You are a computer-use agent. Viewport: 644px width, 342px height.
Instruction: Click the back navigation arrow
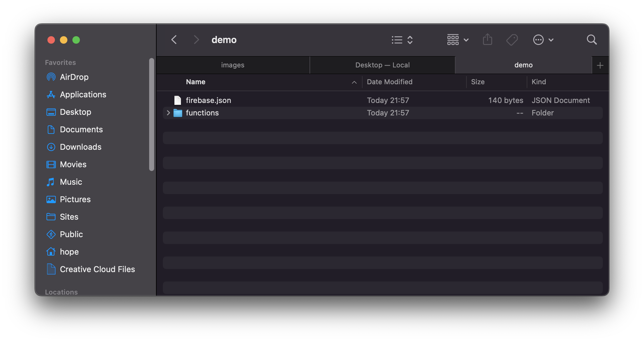point(174,40)
